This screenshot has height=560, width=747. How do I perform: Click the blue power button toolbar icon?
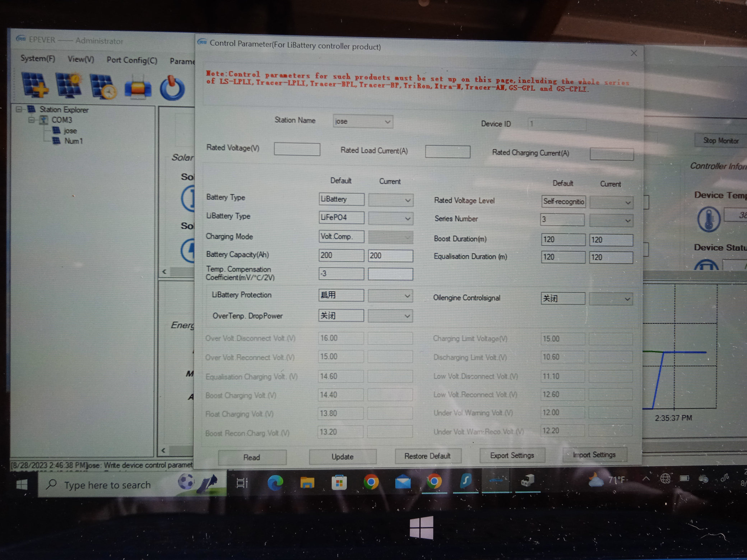pyautogui.click(x=172, y=88)
